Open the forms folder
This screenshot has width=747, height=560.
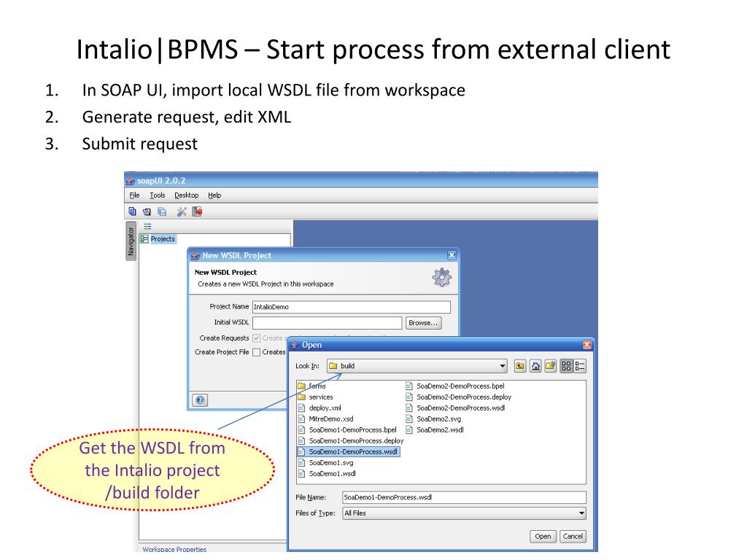[x=312, y=386]
